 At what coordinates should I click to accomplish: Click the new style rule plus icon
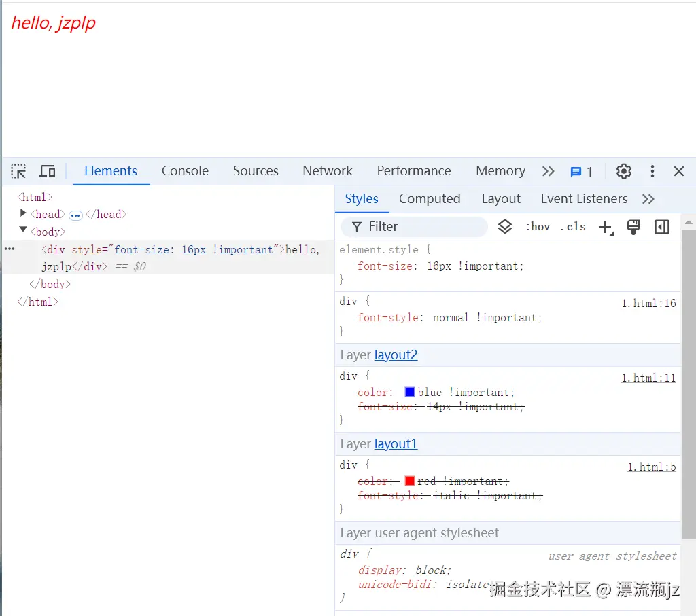tap(606, 226)
